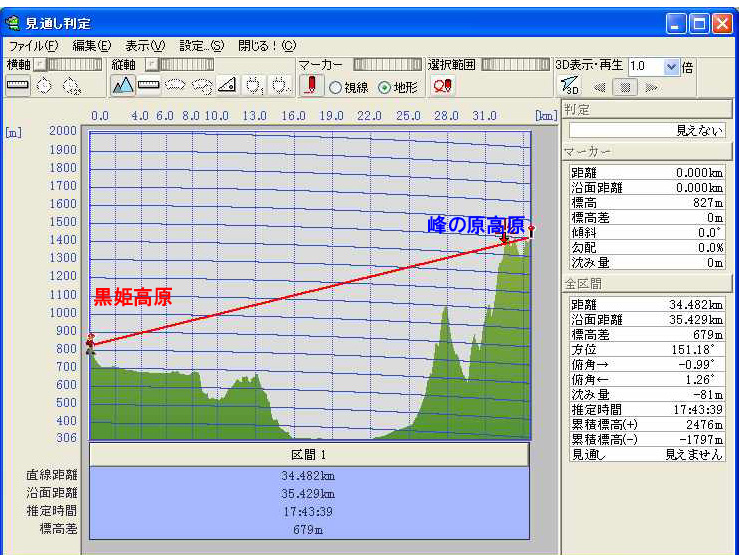Click the 見えない judgment result field

point(647,130)
